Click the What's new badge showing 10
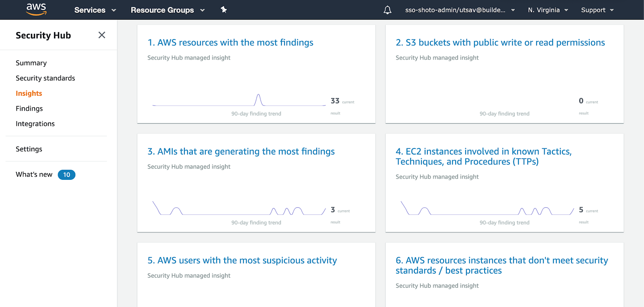This screenshot has height=307, width=644. tap(66, 175)
